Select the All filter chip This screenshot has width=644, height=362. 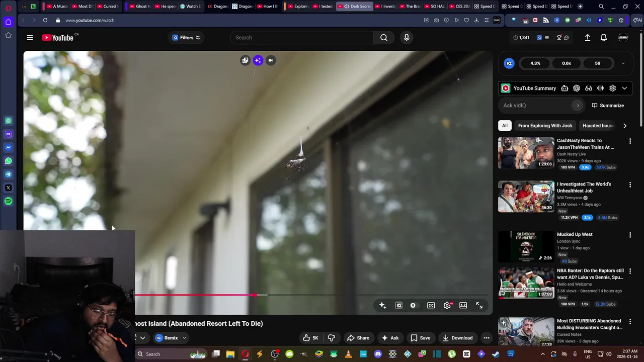tap(505, 126)
